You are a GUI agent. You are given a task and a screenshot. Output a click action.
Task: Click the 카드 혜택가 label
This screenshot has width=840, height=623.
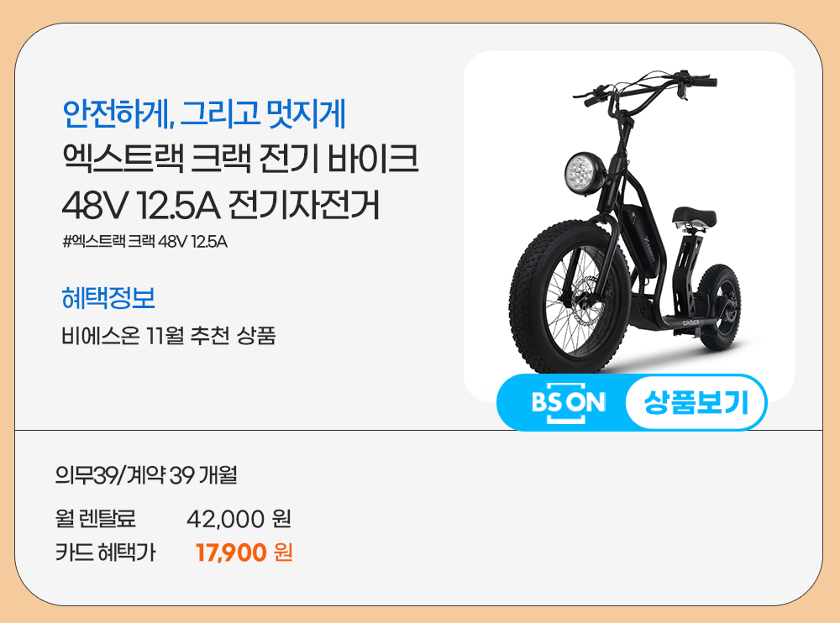point(106,552)
